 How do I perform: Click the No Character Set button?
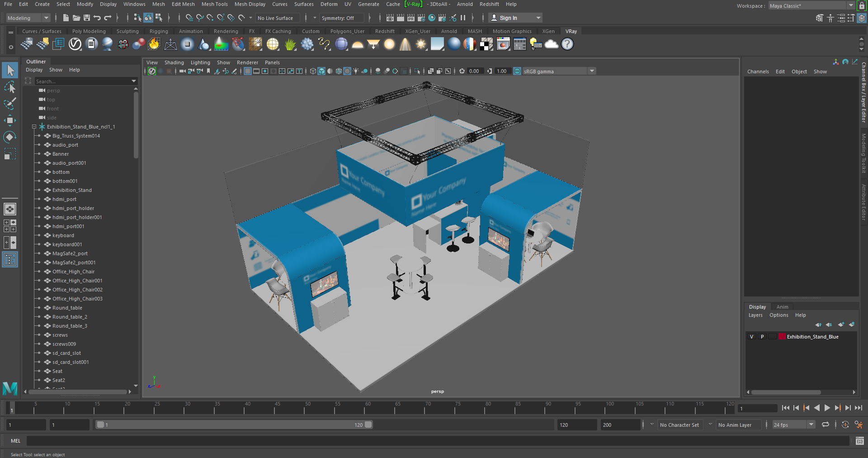[679, 425]
